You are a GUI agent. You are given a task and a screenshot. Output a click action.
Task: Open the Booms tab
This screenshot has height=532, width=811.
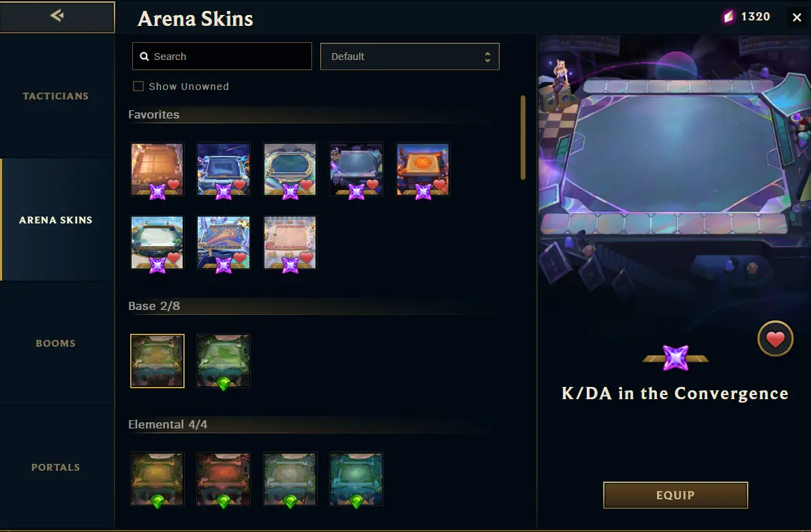click(56, 343)
